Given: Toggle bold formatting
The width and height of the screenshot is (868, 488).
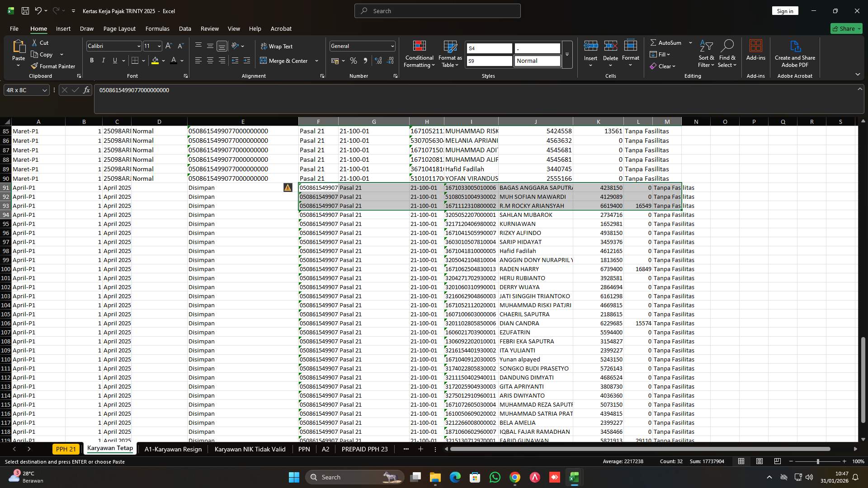Looking at the screenshot, I should pyautogui.click(x=92, y=60).
